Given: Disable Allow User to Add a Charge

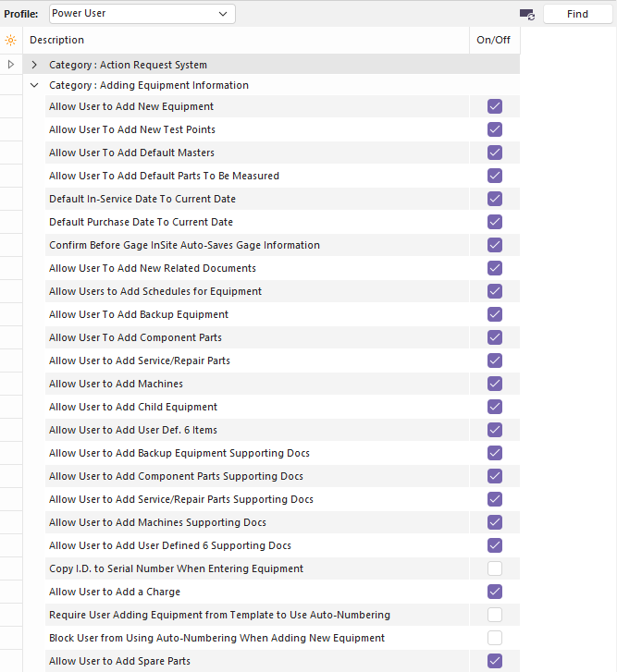Looking at the screenshot, I should pyautogui.click(x=495, y=592).
